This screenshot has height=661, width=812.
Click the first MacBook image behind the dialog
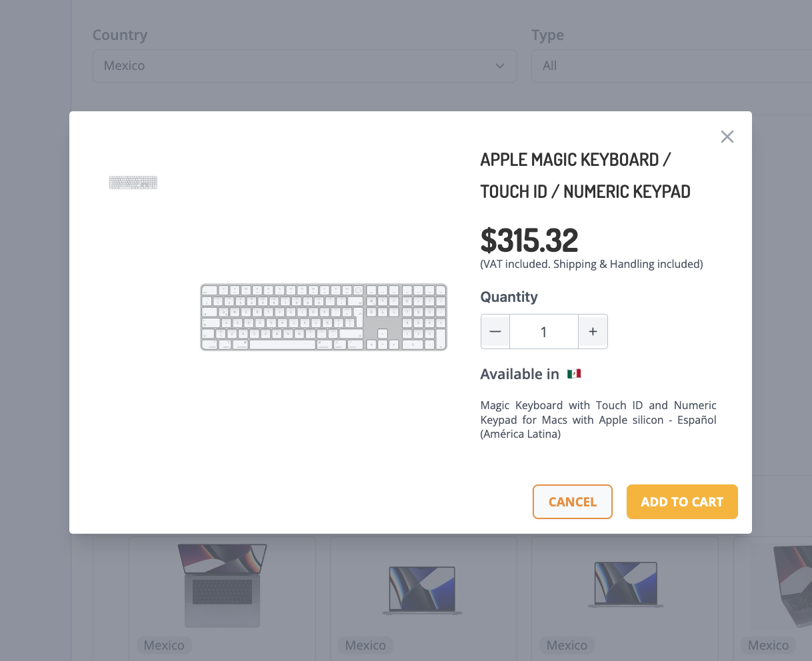[x=222, y=585]
